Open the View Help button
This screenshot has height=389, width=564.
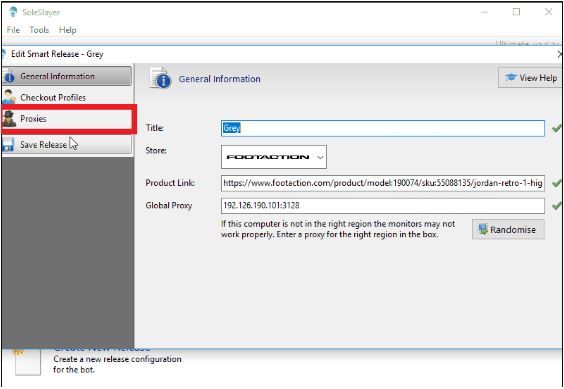(530, 77)
